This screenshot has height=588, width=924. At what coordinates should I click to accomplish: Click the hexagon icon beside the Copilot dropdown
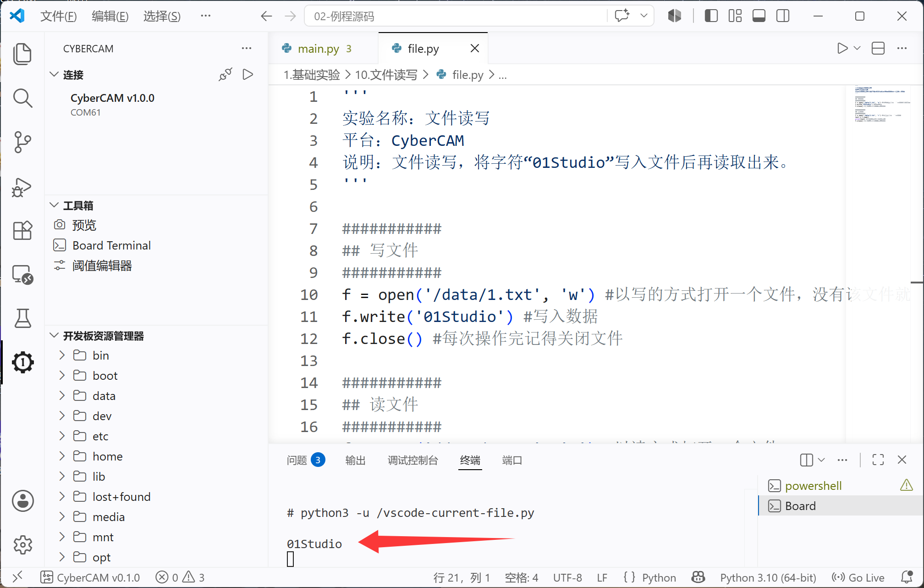click(x=675, y=16)
